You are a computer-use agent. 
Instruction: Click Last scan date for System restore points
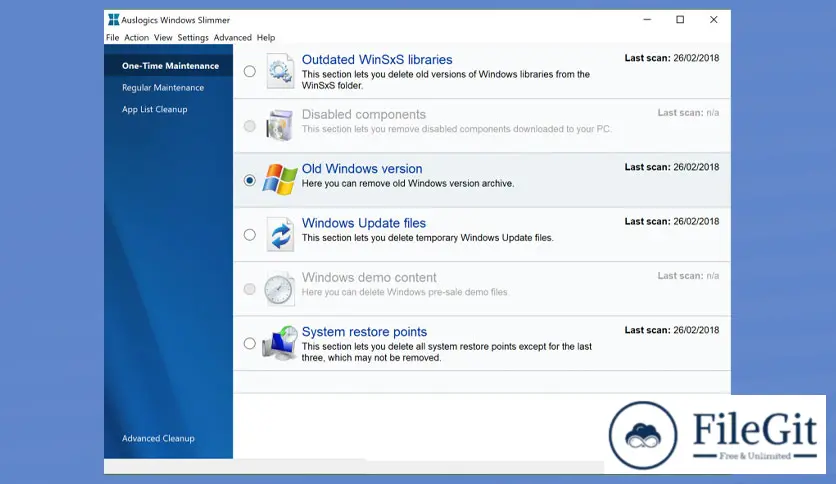[x=672, y=330]
